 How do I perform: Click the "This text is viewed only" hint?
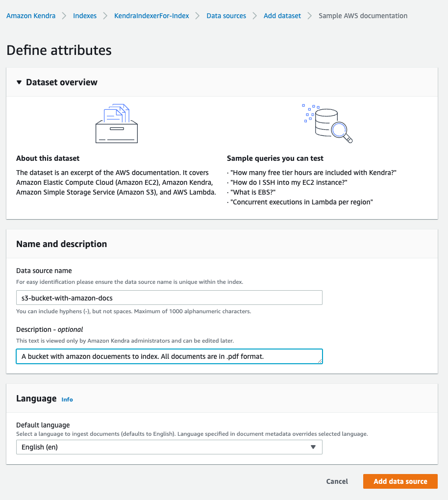[x=125, y=341]
